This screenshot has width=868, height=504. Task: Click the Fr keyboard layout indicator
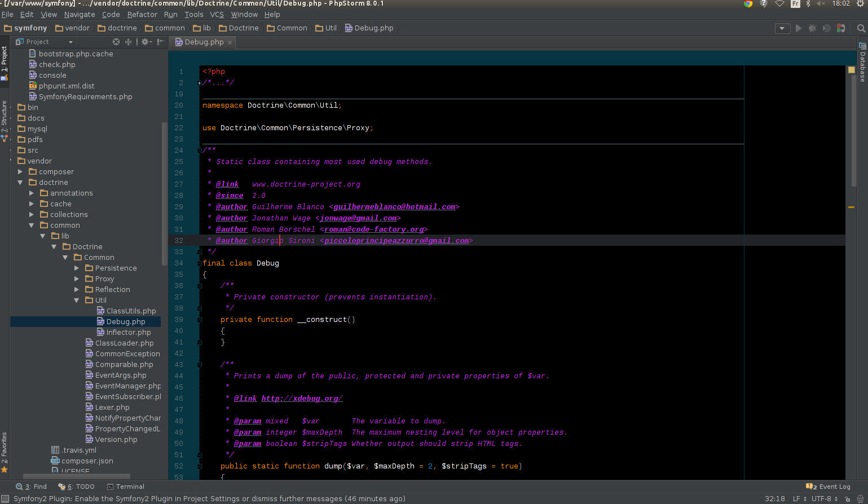(x=795, y=3)
